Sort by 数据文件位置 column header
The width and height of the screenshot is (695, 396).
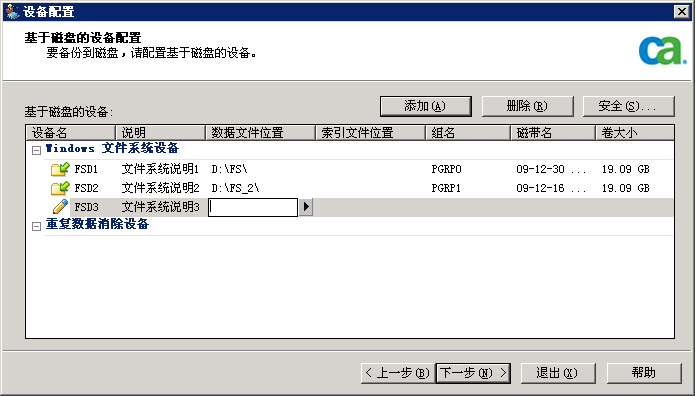pyautogui.click(x=261, y=133)
